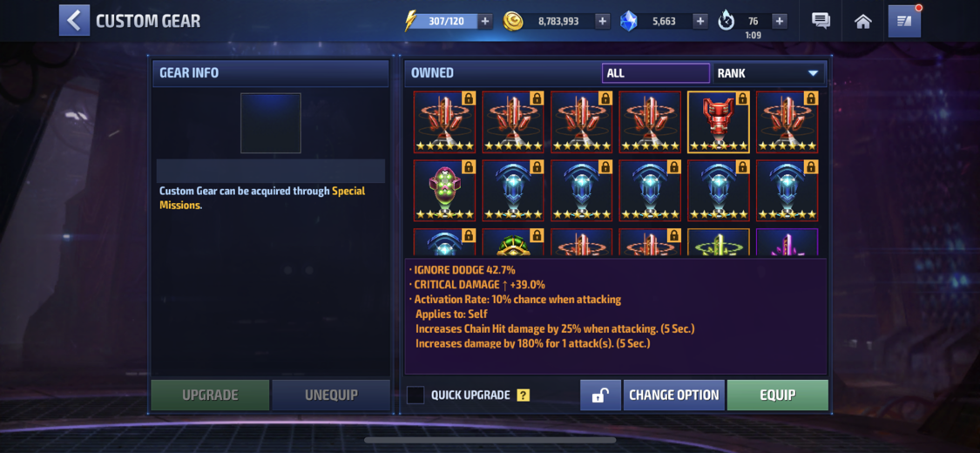Open Quick Upgrade help question mark
Image resolution: width=980 pixels, height=453 pixels.
pos(524,396)
